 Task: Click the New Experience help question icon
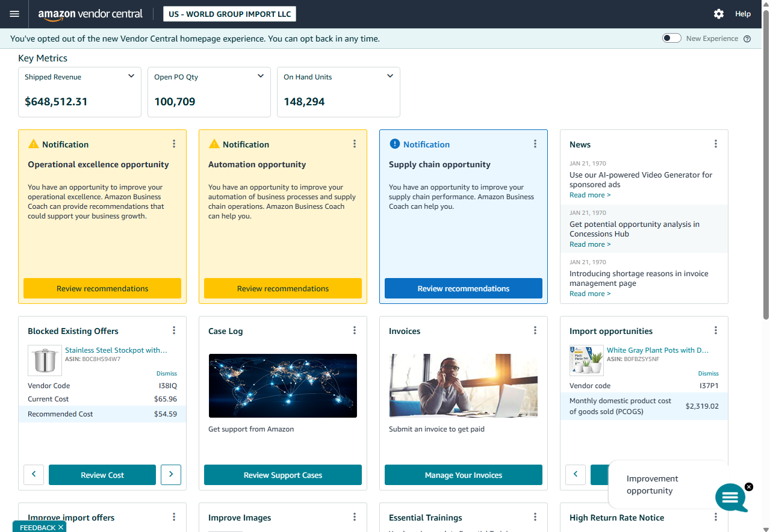pyautogui.click(x=747, y=39)
